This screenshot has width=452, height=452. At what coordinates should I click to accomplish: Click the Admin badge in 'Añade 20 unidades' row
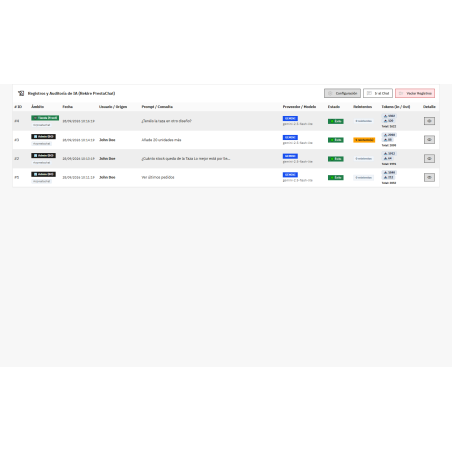point(43,137)
